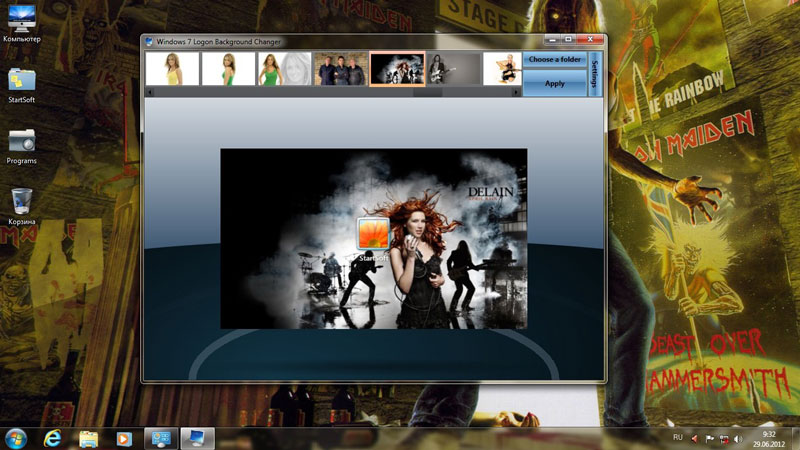Expand the vertical Settings panel tab
Viewport: 800px width, 450px height.
595,74
